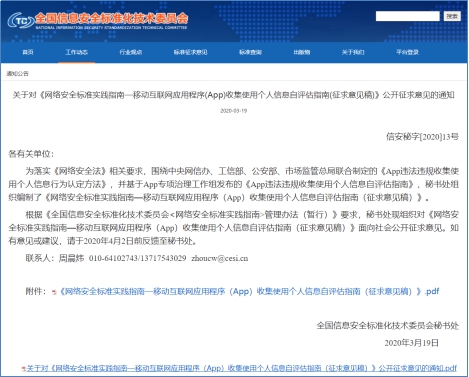
Task: Open the 关于我们 navigation item
Action: point(353,52)
